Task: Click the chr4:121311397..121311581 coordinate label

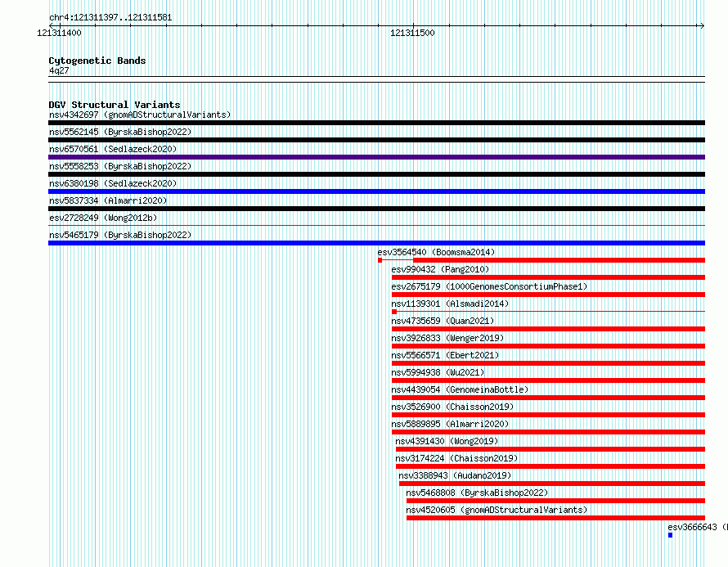Action: (110, 17)
